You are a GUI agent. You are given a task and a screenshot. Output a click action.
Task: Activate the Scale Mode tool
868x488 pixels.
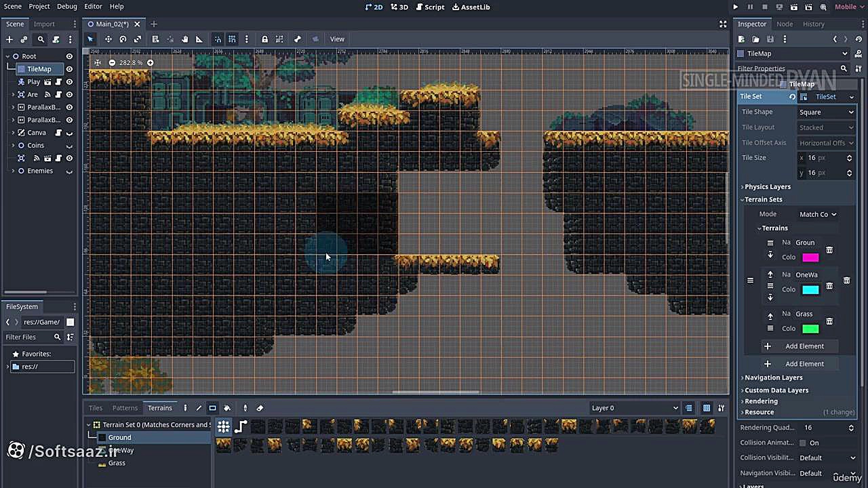pyautogui.click(x=138, y=39)
